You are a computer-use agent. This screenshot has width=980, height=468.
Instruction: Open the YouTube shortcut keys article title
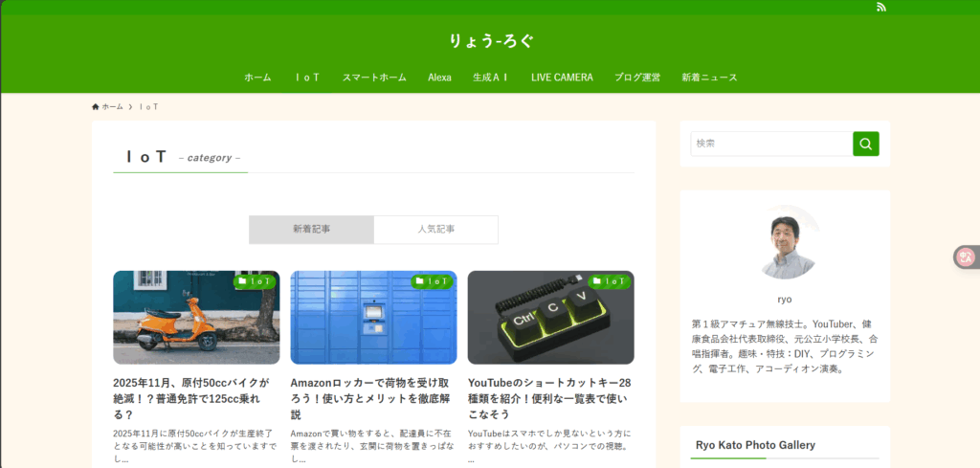coord(549,398)
